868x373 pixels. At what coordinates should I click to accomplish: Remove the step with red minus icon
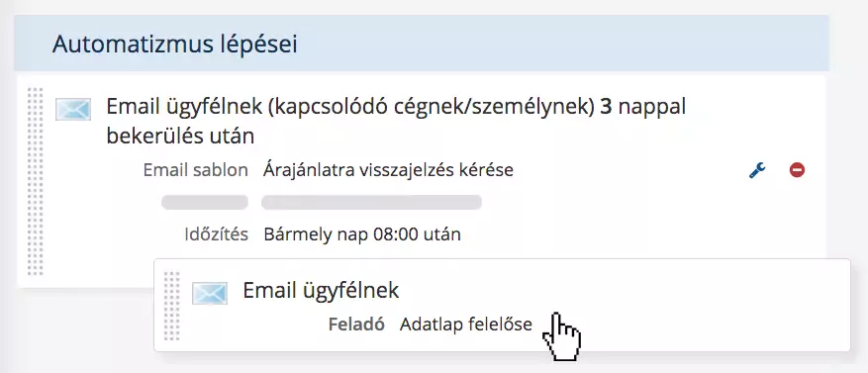click(x=797, y=170)
